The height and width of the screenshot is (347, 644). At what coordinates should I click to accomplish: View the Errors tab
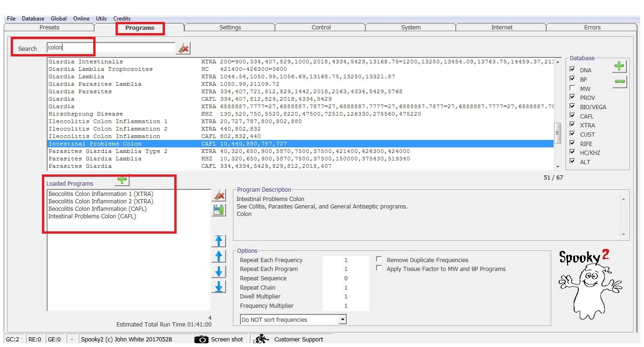pyautogui.click(x=592, y=28)
